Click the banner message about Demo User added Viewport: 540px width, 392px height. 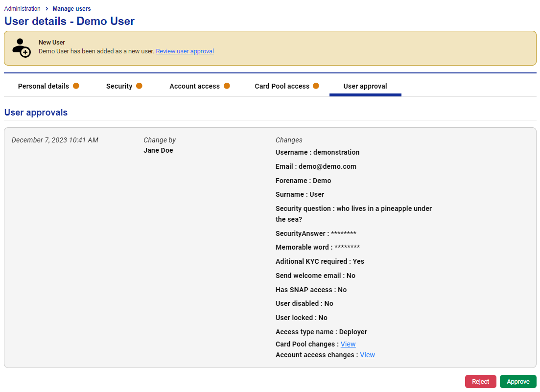(x=96, y=51)
